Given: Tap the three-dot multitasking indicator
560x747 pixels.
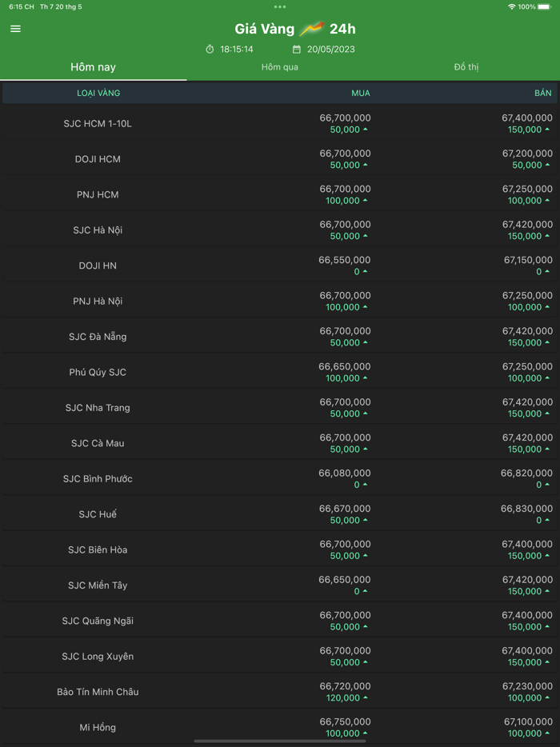Looking at the screenshot, I should [x=280, y=6].
